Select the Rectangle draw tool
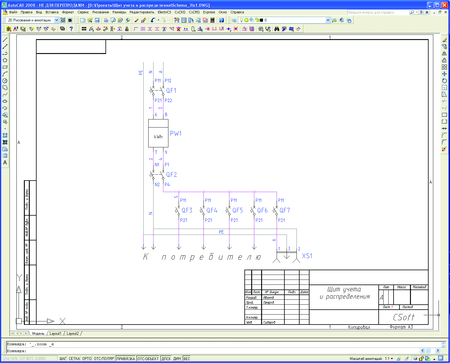Viewport: 450px width, 363px height. click(x=5, y=67)
